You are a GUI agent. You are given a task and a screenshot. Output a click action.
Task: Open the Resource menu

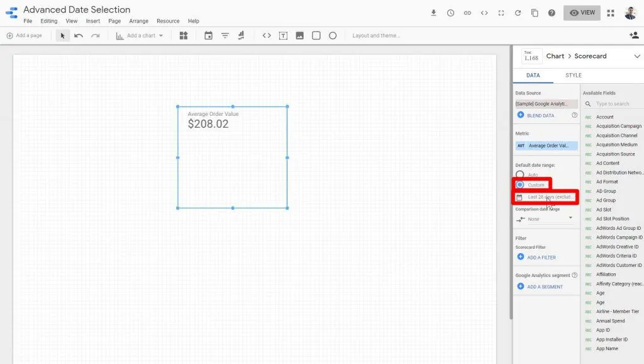167,21
